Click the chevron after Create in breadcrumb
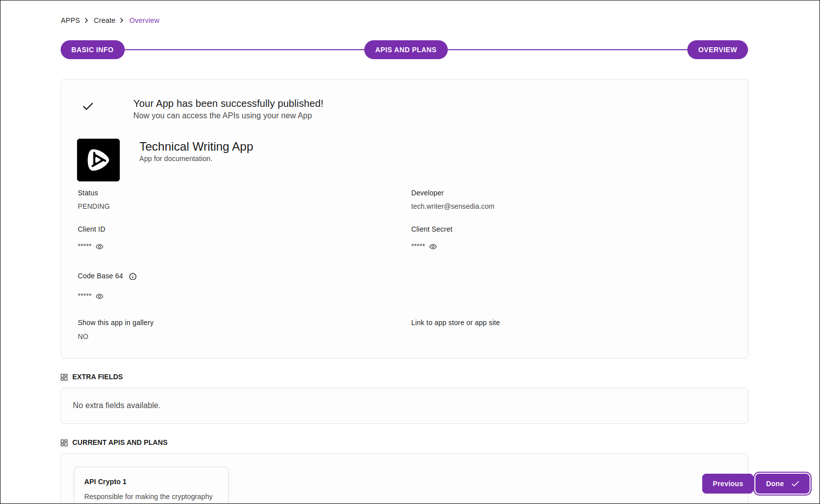Screen dimensions: 820x504 (122, 20)
